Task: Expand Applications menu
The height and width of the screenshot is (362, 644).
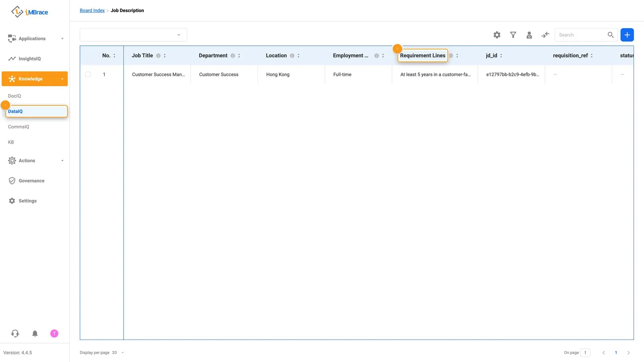Action: (35, 39)
